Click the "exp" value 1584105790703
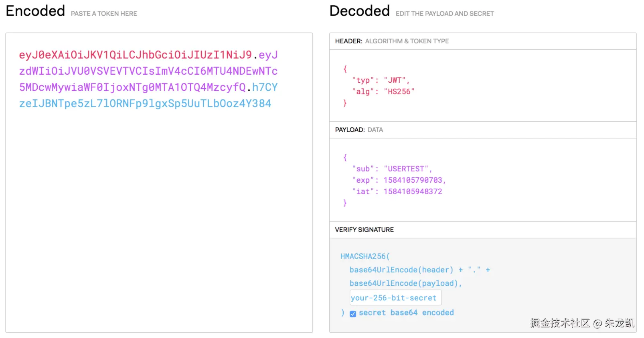The height and width of the screenshot is (338, 644). (413, 180)
